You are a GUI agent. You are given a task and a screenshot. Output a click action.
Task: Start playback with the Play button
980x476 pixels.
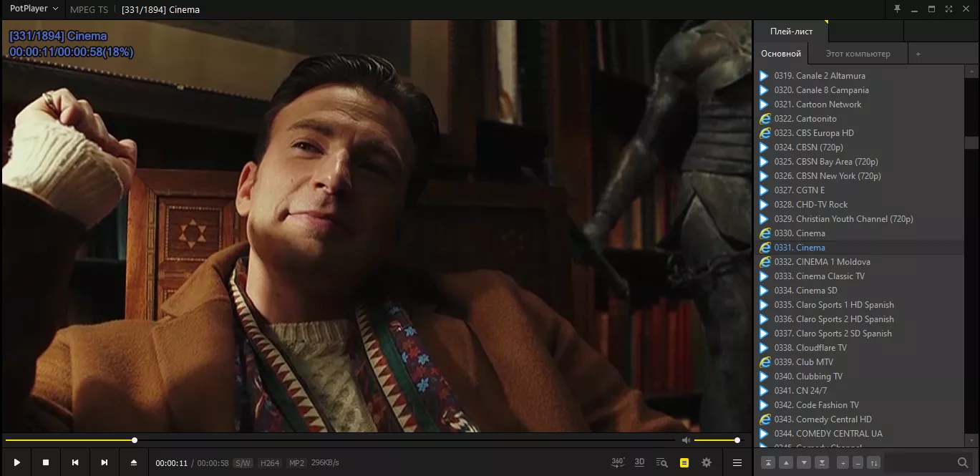(x=17, y=462)
